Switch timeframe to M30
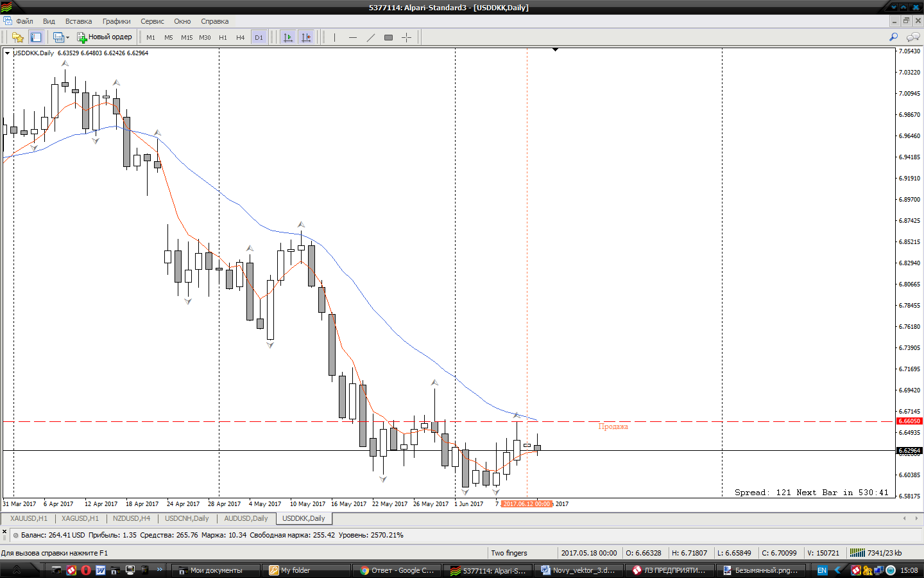924x578 pixels. tap(205, 37)
